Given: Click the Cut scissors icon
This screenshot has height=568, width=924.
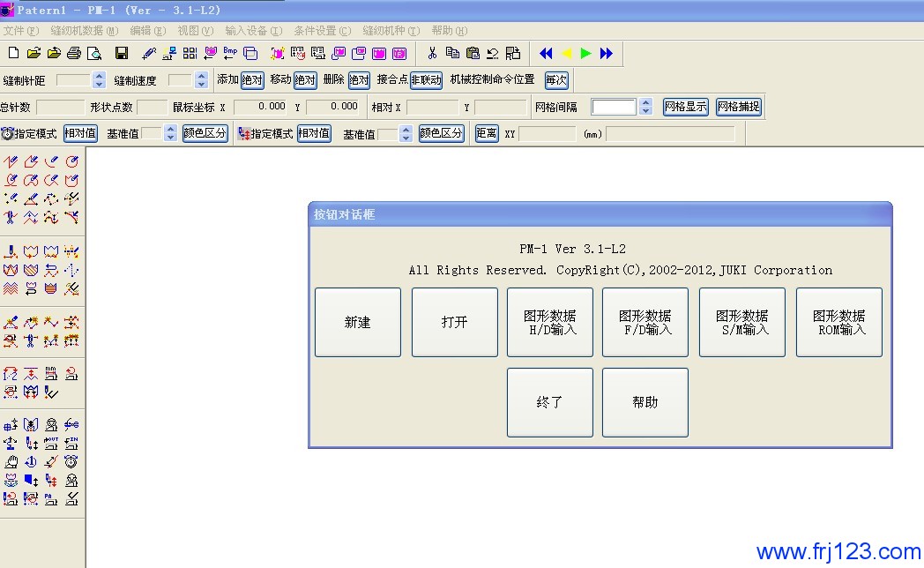Looking at the screenshot, I should [432, 53].
